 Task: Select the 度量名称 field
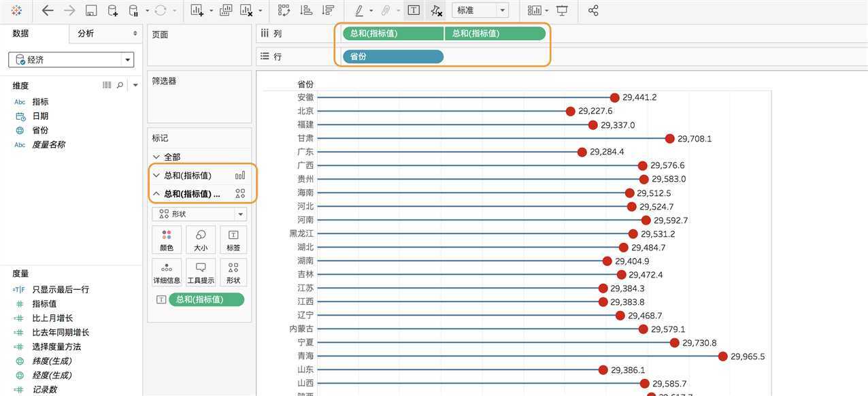point(48,145)
